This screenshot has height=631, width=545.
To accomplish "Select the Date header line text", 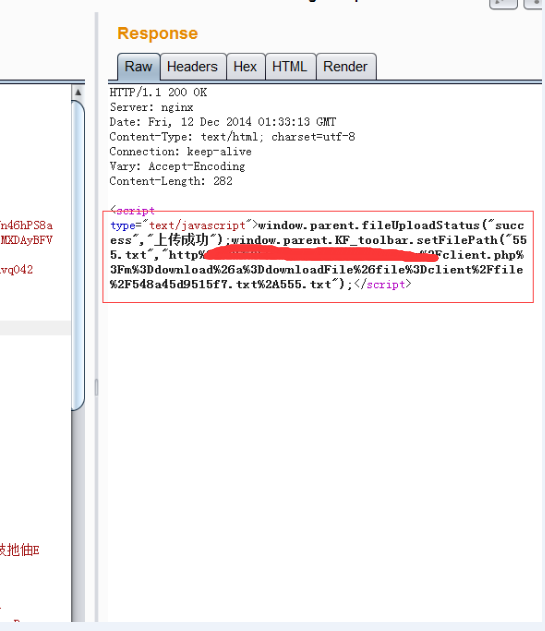I will [223, 122].
